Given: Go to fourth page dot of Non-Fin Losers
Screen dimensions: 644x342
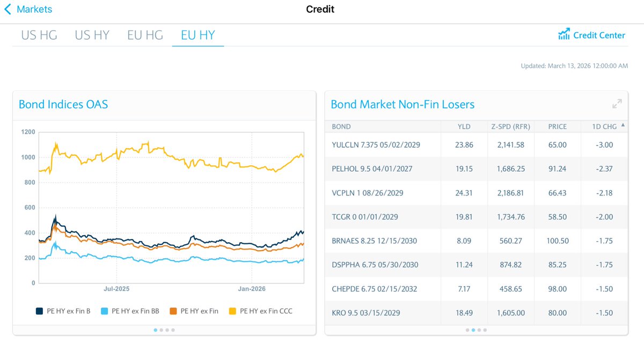Looking at the screenshot, I should point(485,330).
